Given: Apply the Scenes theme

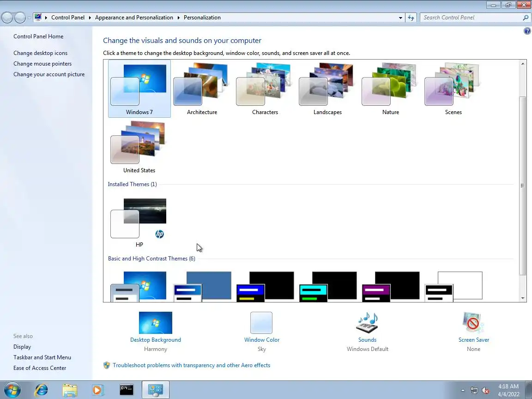Looking at the screenshot, I should click(x=453, y=89).
